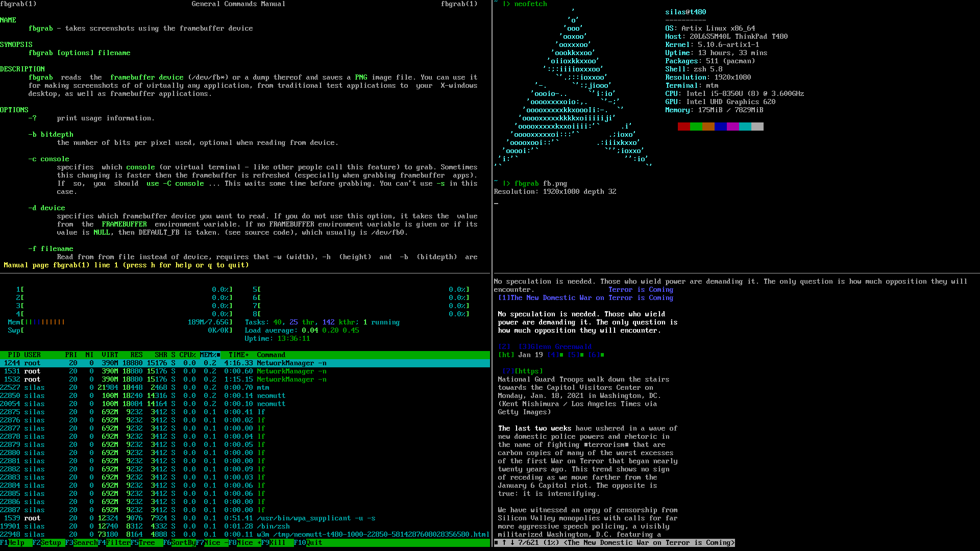Open F4 Filter in htop

117,542
